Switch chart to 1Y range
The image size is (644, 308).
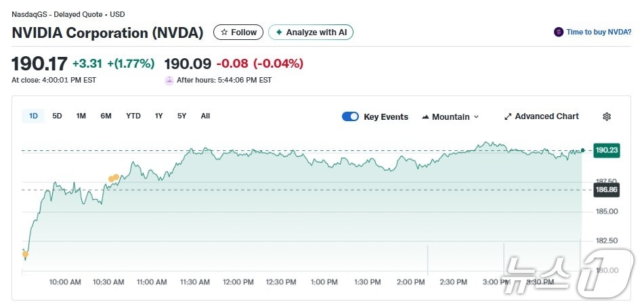click(x=158, y=116)
